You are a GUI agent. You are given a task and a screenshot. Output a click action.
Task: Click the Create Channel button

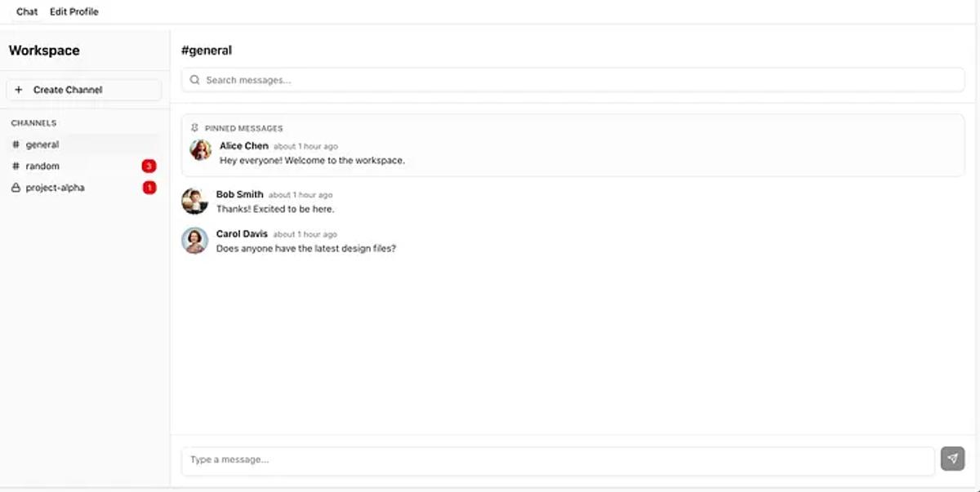coord(82,90)
